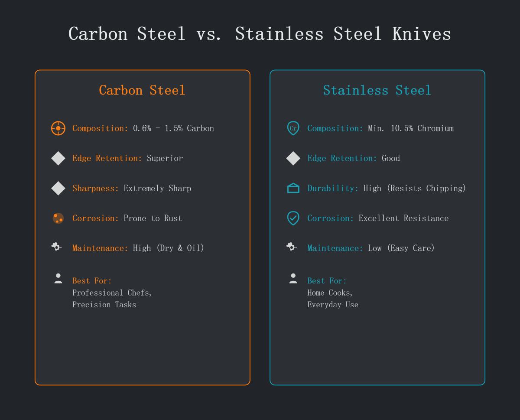Select the orange Carbon Steel card border
The width and height of the screenshot is (520, 420).
[x=36, y=225]
